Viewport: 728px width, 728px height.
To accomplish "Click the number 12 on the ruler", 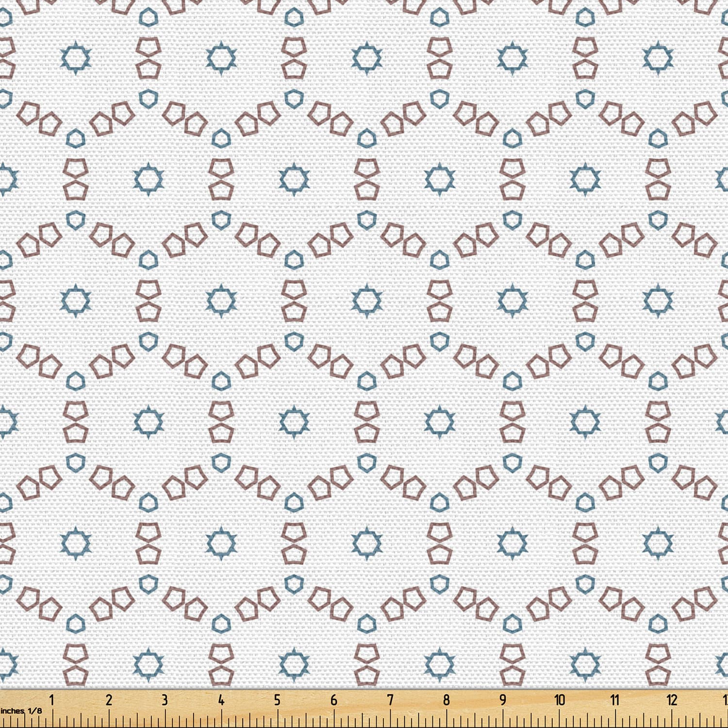I will (672, 700).
